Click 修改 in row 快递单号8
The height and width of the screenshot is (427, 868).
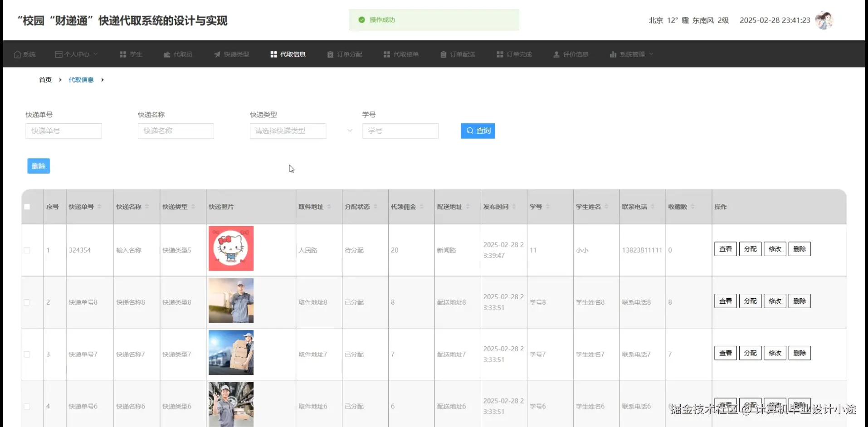click(x=775, y=301)
